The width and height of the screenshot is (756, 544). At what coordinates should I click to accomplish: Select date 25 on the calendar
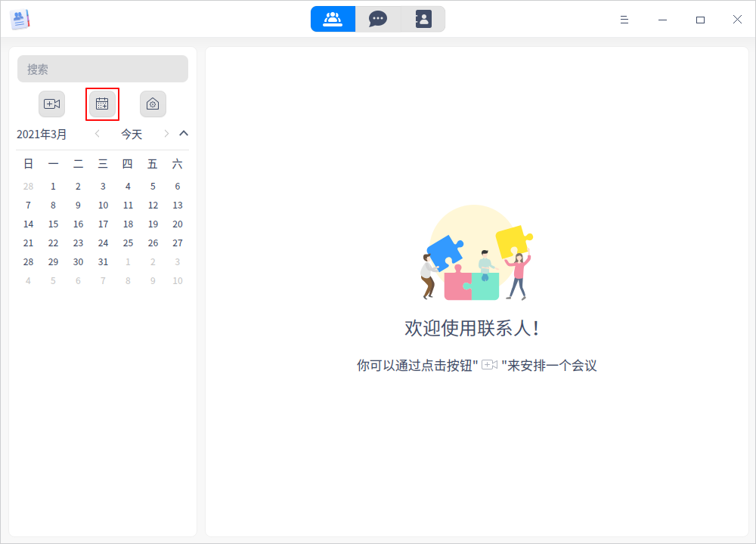[x=128, y=243]
